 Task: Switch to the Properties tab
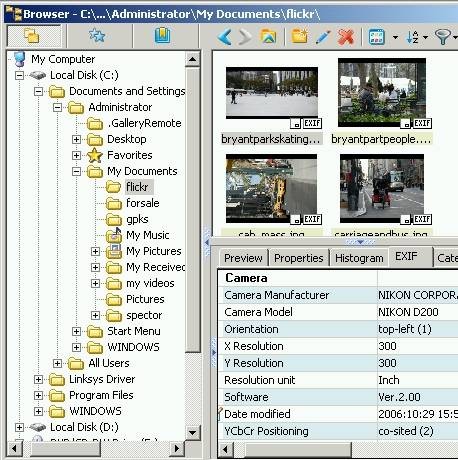coord(299,258)
